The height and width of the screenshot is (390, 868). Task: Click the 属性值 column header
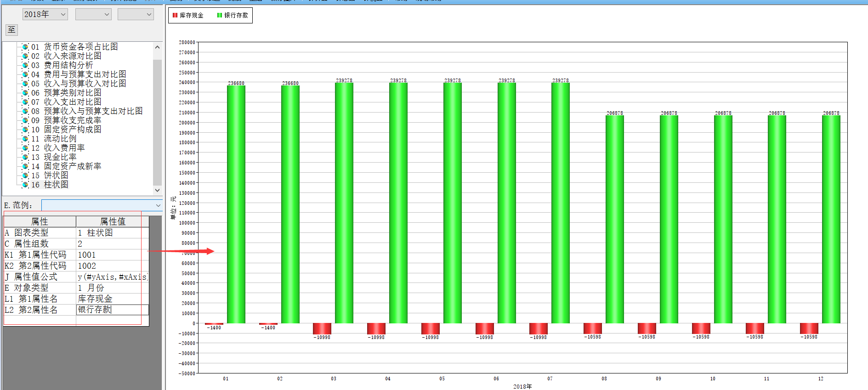click(x=112, y=221)
